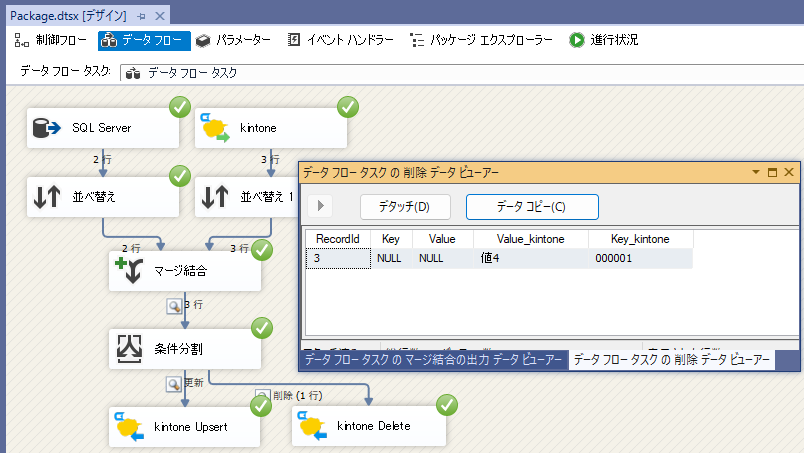Viewport: 804px width, 453px height.
Task: Close the 削除 データ ビューアー window
Action: click(x=789, y=172)
